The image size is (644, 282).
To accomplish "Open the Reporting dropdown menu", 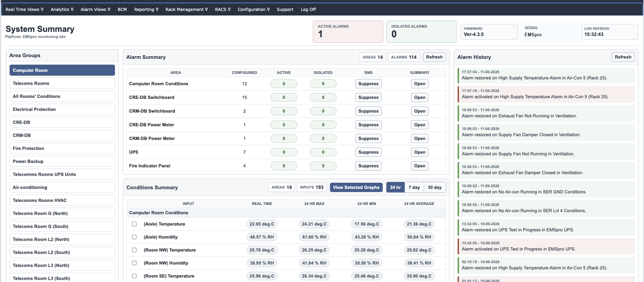I will coord(146,9).
